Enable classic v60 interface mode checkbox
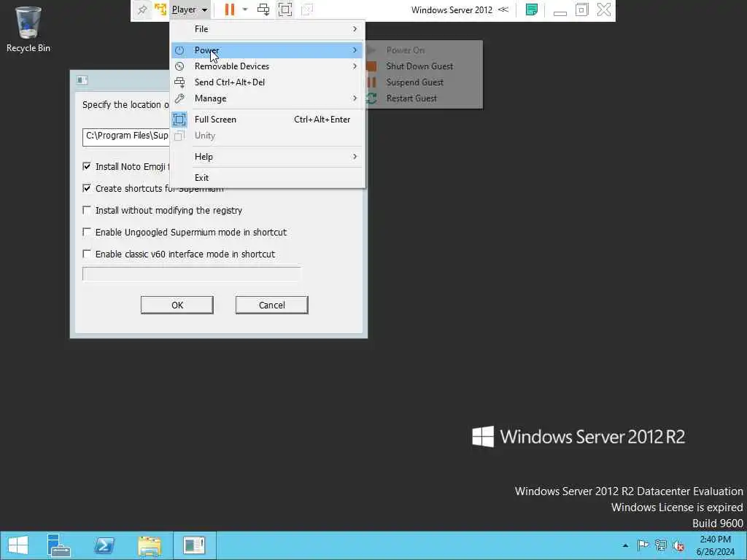This screenshot has width=747, height=560. (87, 254)
